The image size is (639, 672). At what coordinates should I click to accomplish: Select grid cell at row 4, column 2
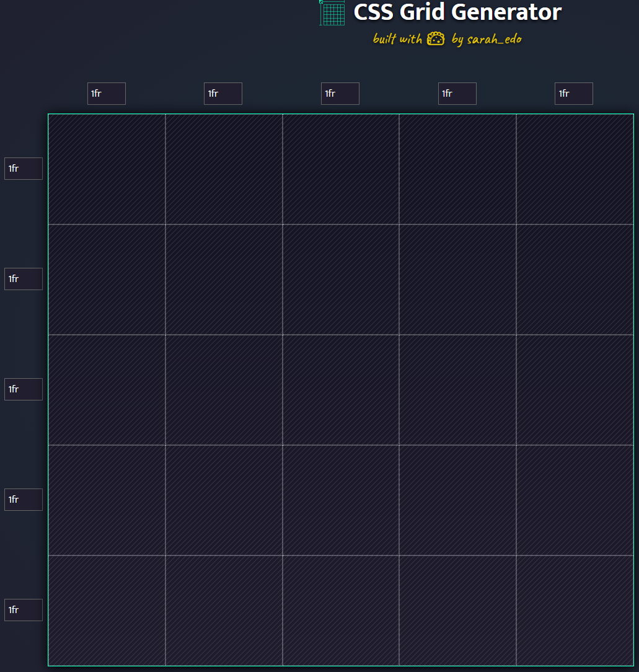click(x=224, y=500)
